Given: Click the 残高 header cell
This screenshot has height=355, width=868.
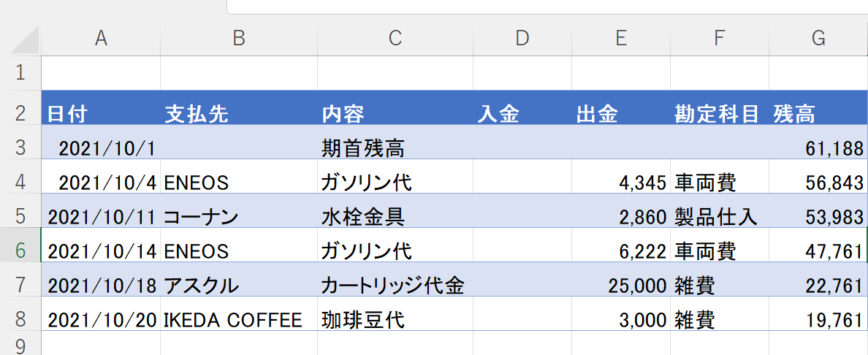Looking at the screenshot, I should 818,113.
